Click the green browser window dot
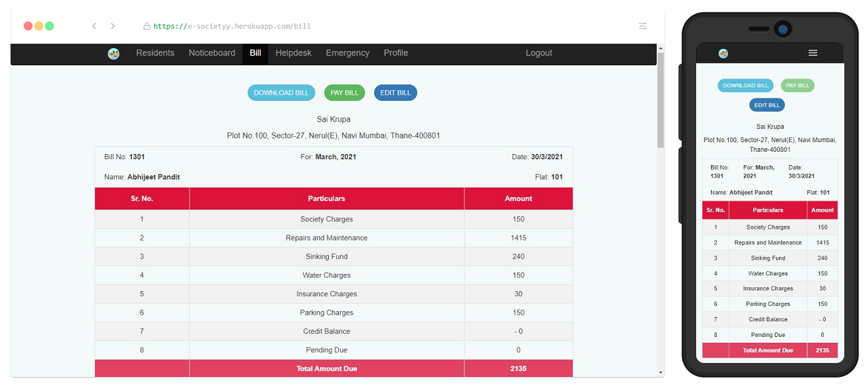Screen dimensions: 868x391 (x=50, y=26)
